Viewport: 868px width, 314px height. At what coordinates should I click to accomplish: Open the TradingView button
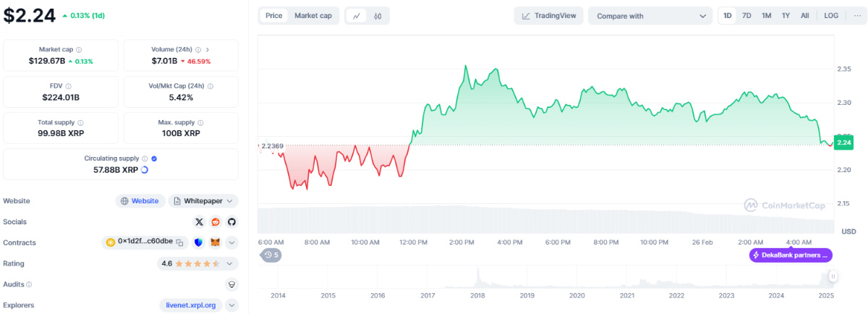click(x=549, y=16)
